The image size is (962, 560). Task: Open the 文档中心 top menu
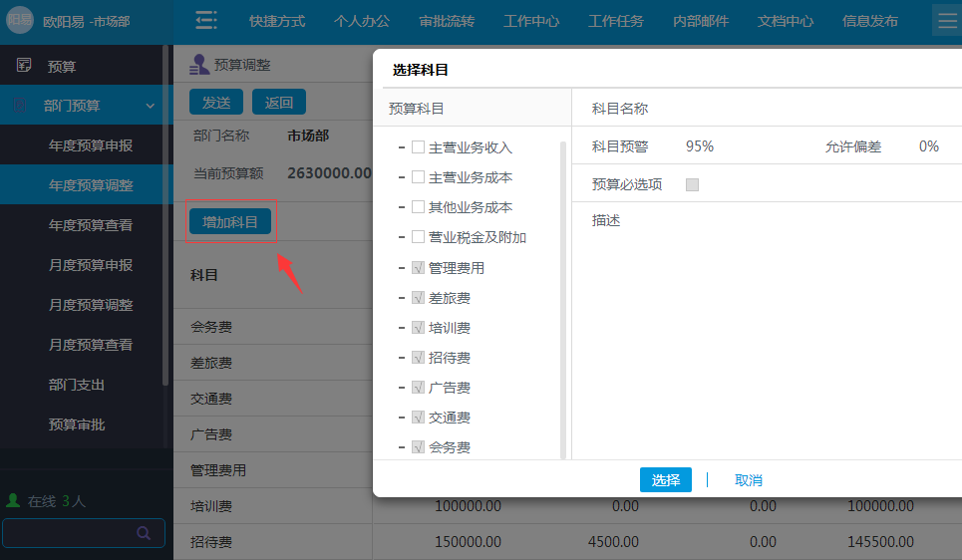tap(785, 22)
